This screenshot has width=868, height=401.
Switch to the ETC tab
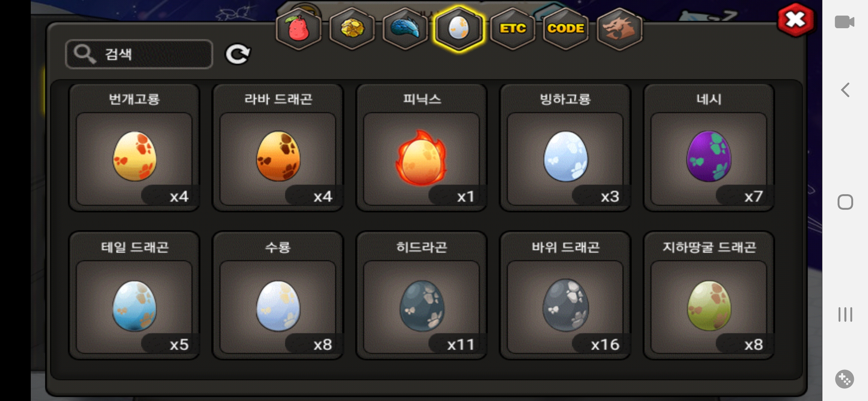tap(513, 29)
